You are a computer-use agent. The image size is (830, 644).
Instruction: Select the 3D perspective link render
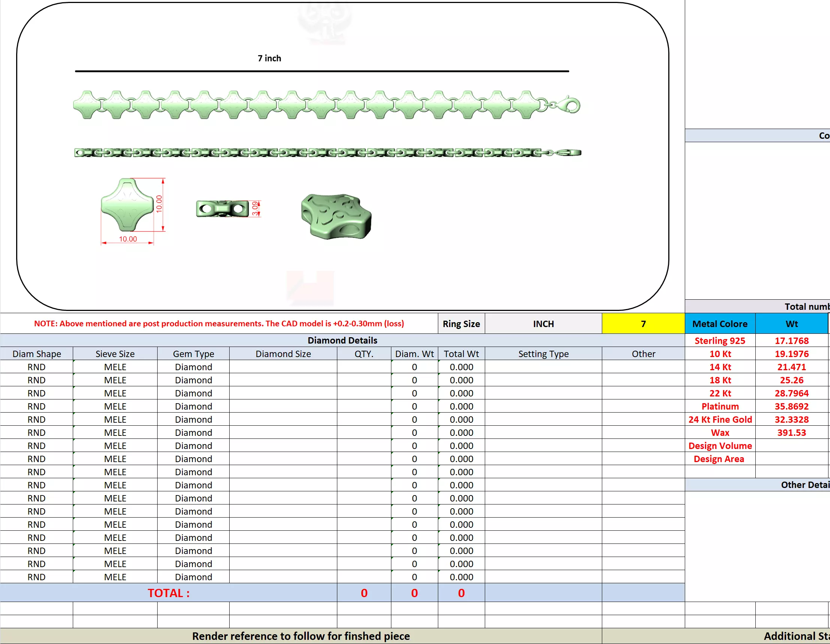pyautogui.click(x=336, y=216)
